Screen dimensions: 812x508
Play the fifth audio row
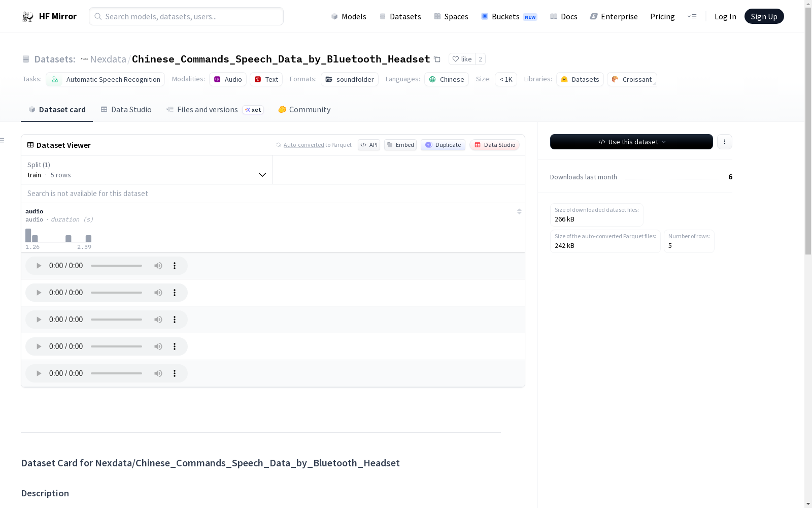(x=39, y=373)
